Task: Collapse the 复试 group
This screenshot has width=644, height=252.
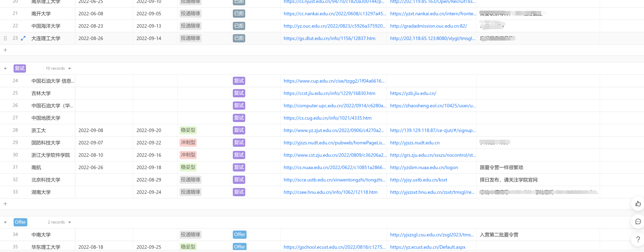Action: click(x=5, y=69)
